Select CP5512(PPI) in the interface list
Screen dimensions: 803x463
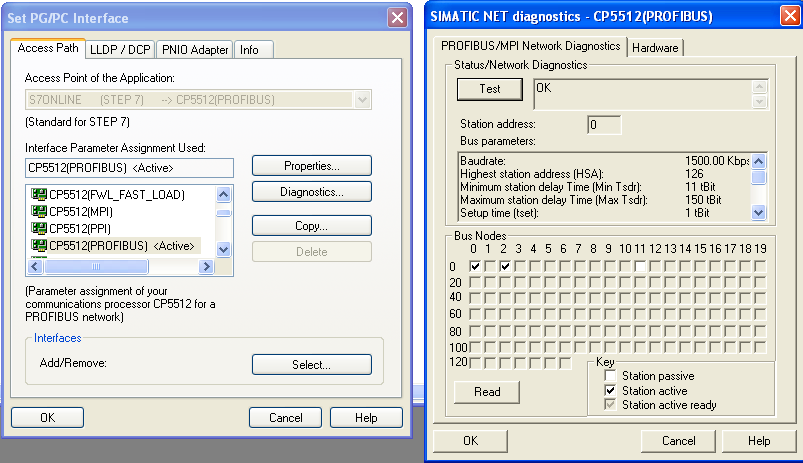tap(80, 228)
